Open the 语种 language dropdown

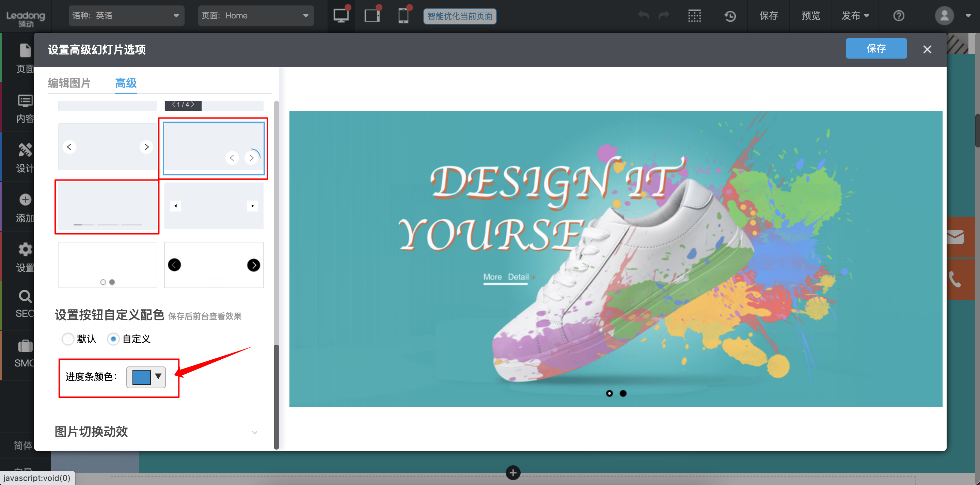(126, 16)
